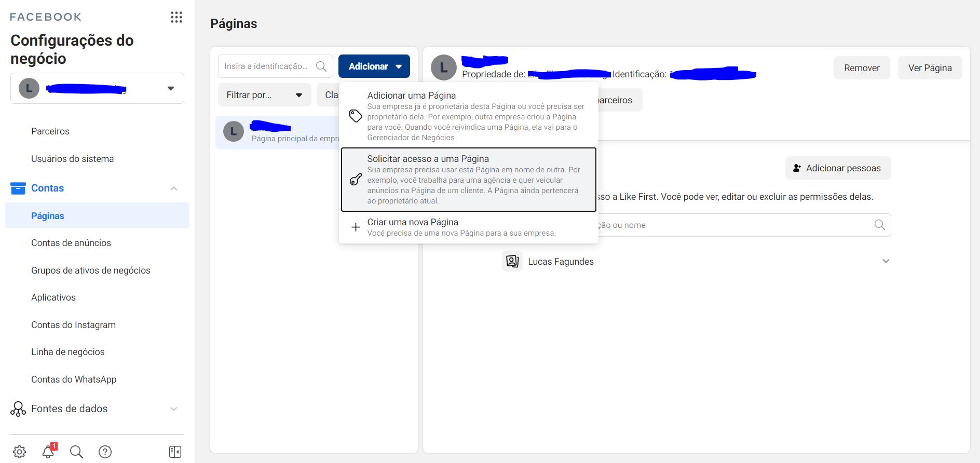
Task: Open Grupos de ativos de negócios
Action: pos(91,270)
